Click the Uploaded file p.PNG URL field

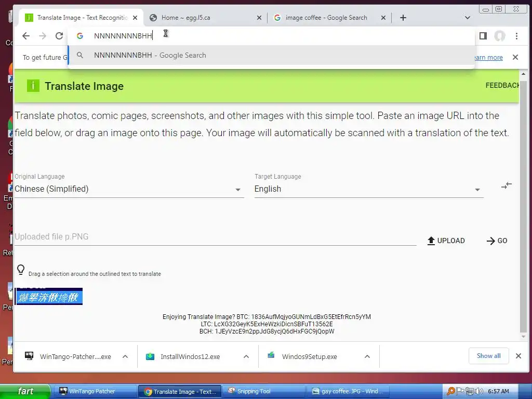click(x=215, y=237)
